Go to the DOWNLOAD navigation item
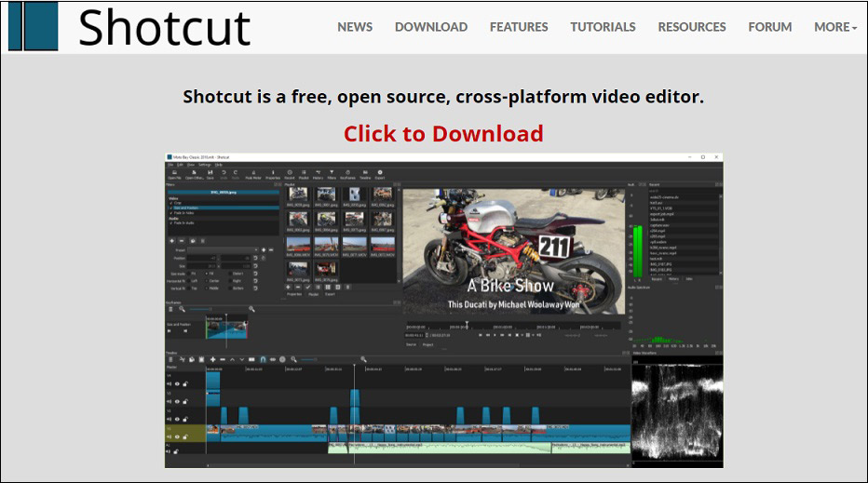This screenshot has height=483, width=868. pyautogui.click(x=430, y=27)
